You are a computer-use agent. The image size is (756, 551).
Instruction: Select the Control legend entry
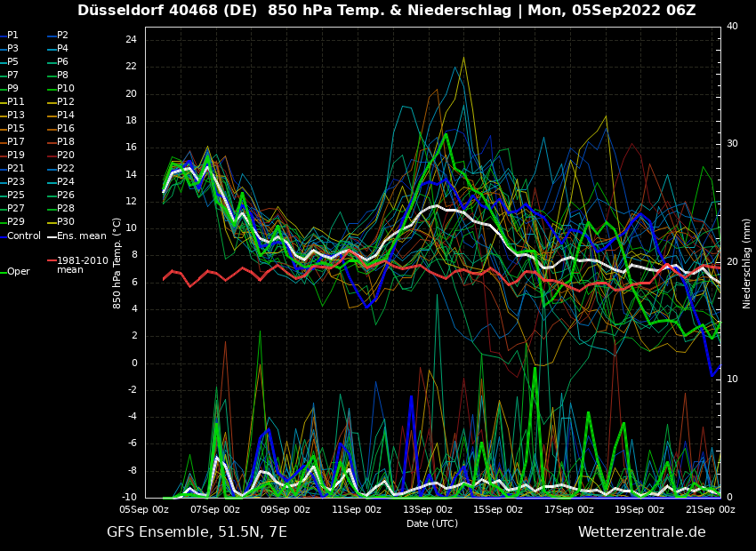tap(24, 236)
